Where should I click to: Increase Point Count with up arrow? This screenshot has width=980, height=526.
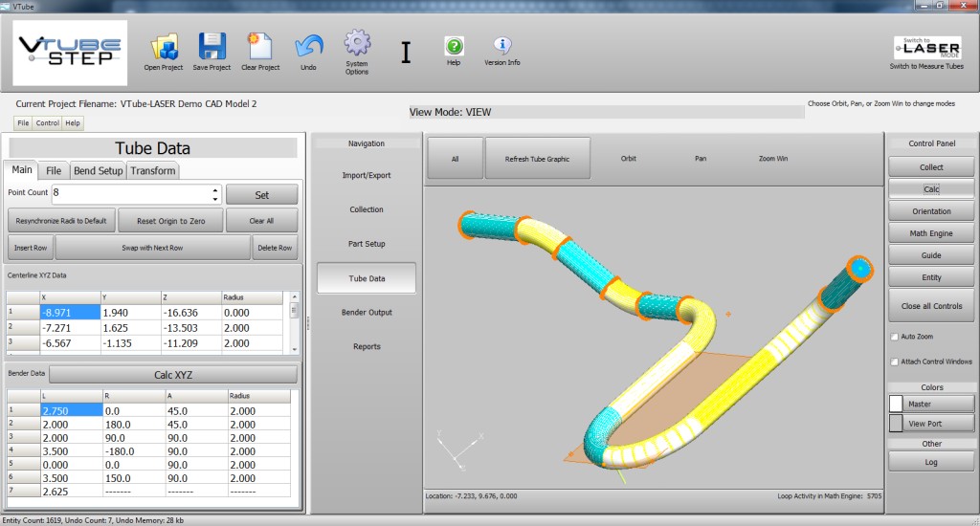(214, 188)
